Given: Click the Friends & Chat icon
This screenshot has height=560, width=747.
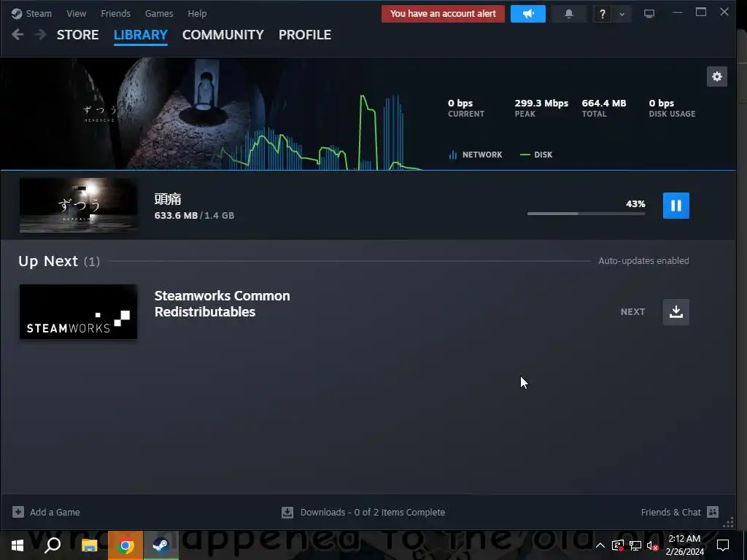Looking at the screenshot, I should [713, 512].
